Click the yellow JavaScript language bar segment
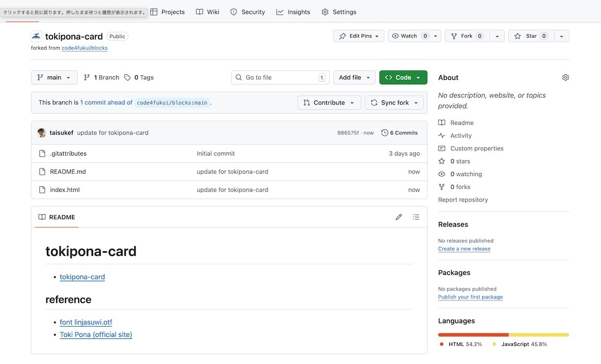 click(539, 335)
